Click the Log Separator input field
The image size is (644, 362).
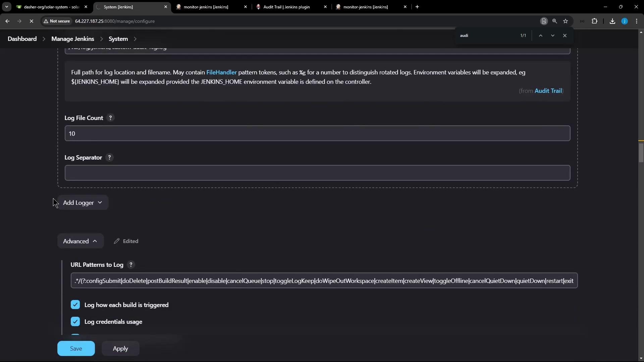pyautogui.click(x=317, y=173)
